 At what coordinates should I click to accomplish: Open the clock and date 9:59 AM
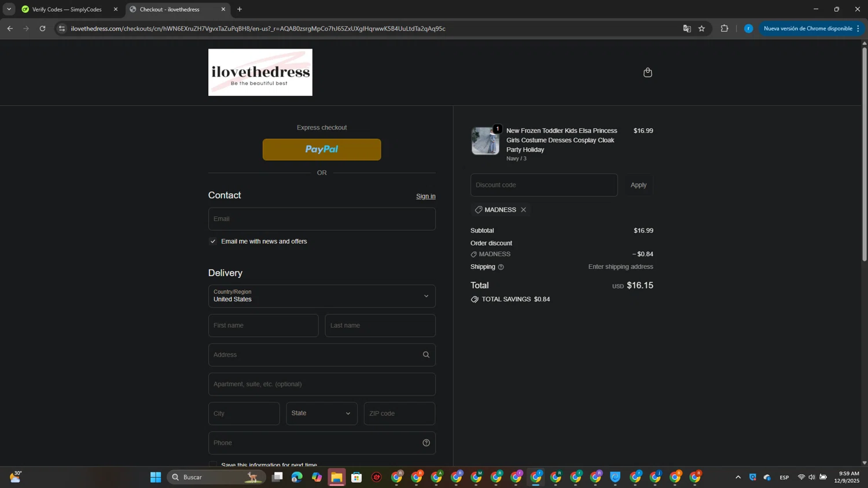[847, 477]
